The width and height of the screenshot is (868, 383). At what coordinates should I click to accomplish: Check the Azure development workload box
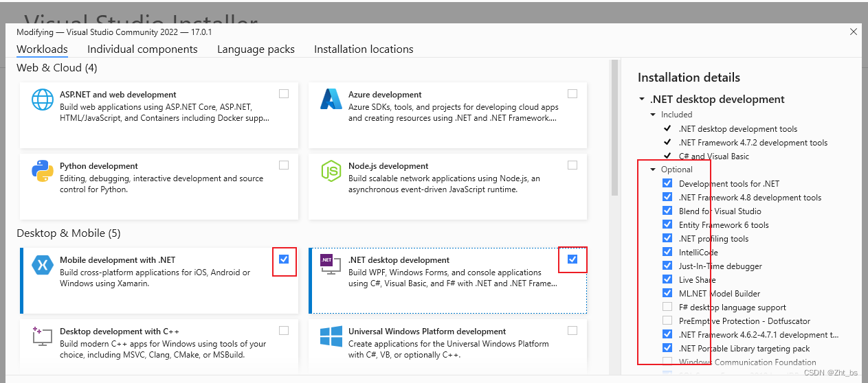[572, 94]
